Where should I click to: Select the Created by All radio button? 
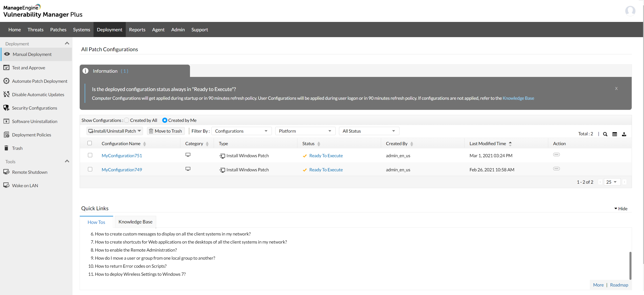[x=126, y=120]
